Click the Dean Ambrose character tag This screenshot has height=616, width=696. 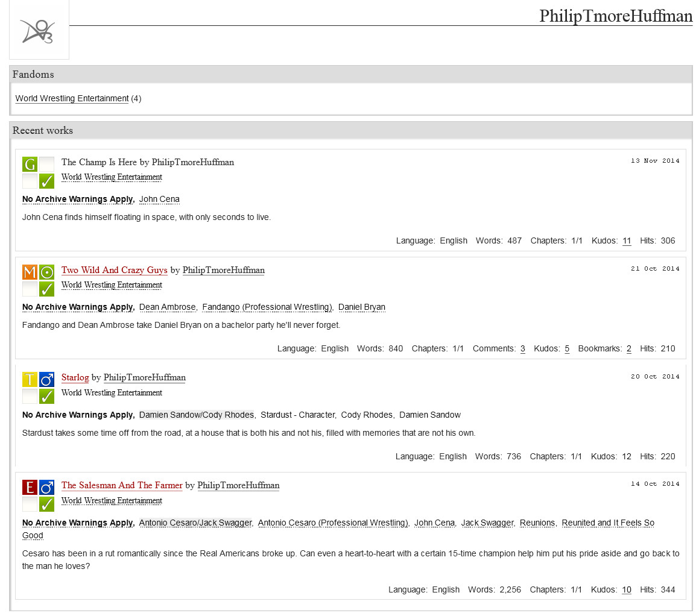coord(167,307)
